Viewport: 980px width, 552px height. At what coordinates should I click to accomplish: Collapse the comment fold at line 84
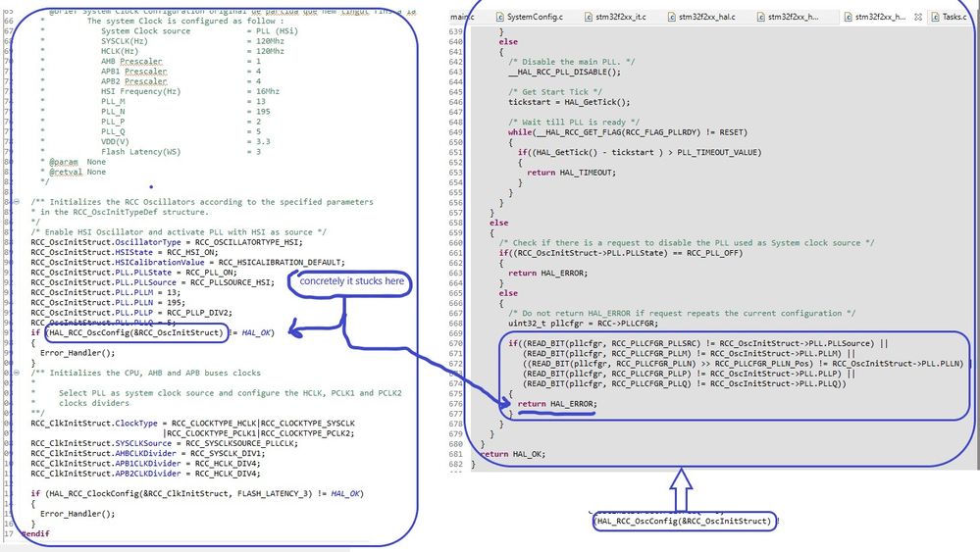point(17,202)
